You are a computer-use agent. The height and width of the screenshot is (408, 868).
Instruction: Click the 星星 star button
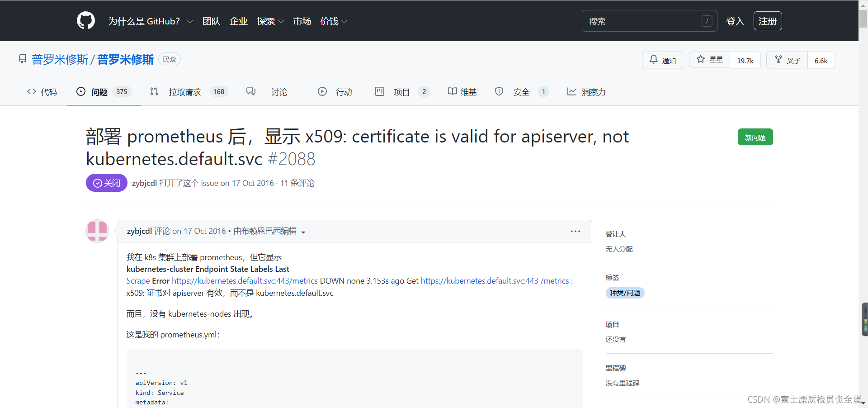point(709,60)
